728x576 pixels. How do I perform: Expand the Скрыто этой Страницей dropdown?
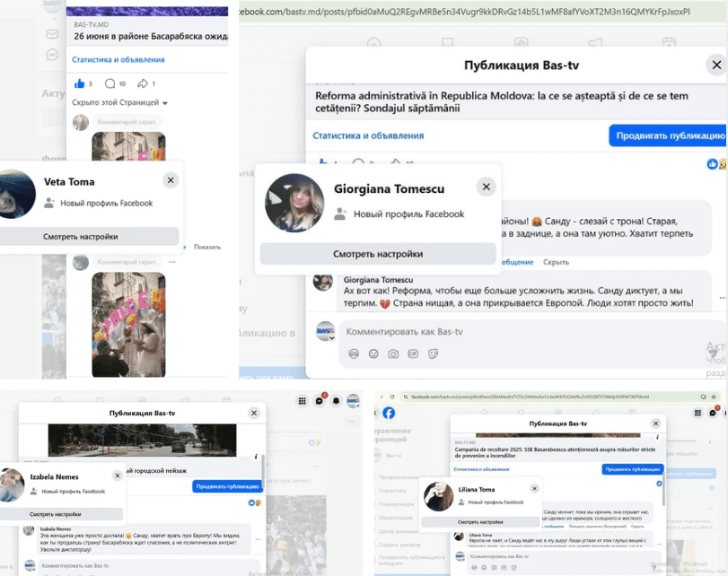(x=119, y=102)
